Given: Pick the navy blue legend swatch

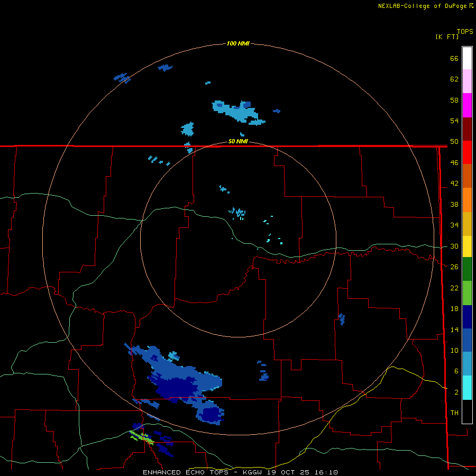Looking at the screenshot, I should click(x=467, y=317).
